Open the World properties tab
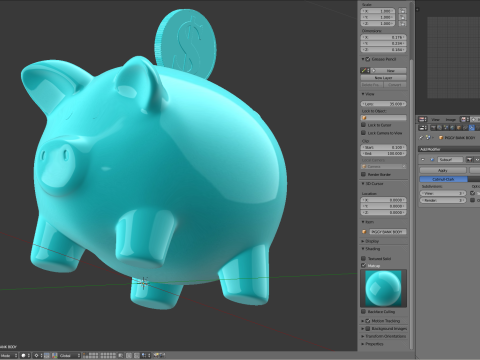This screenshot has width=480, height=360. [x=452, y=128]
